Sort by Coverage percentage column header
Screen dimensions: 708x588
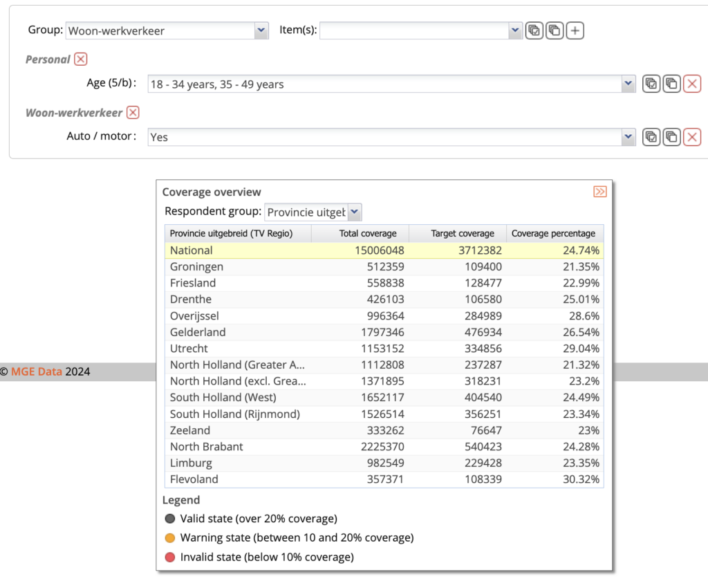click(553, 234)
